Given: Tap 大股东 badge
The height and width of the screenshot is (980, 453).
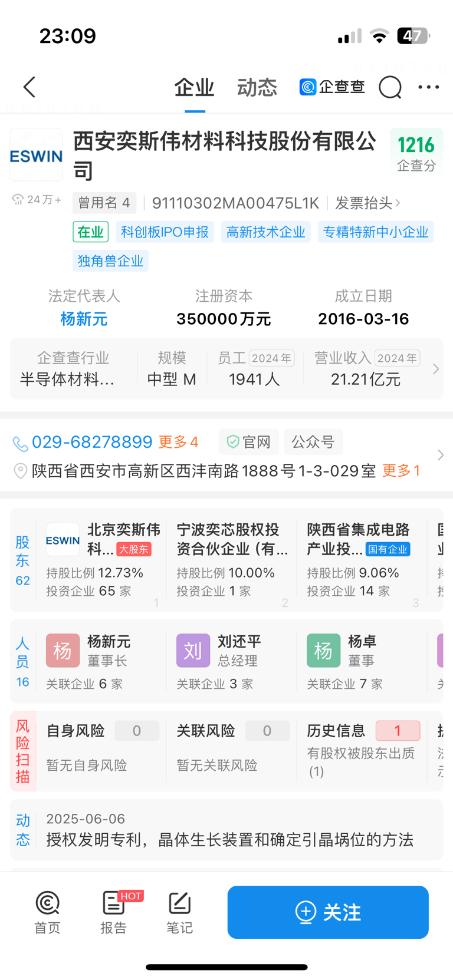Looking at the screenshot, I should pyautogui.click(x=134, y=549).
